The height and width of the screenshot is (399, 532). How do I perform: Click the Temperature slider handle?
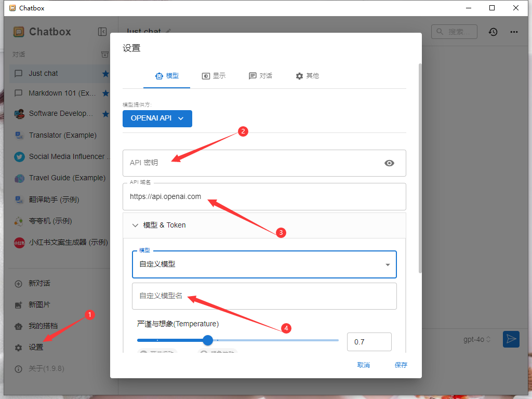point(208,340)
